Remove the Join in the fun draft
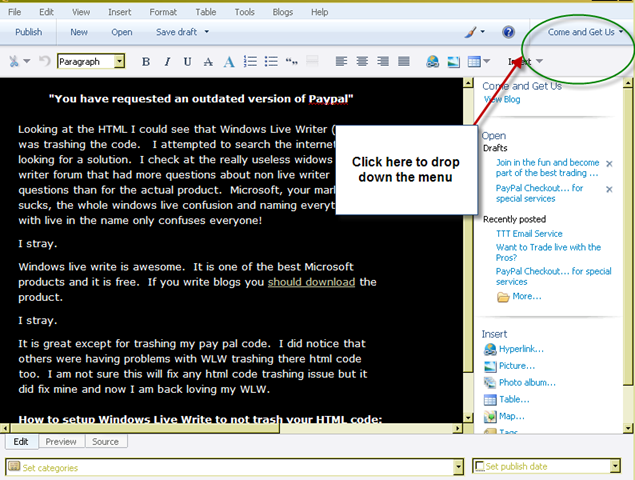 click(x=609, y=164)
